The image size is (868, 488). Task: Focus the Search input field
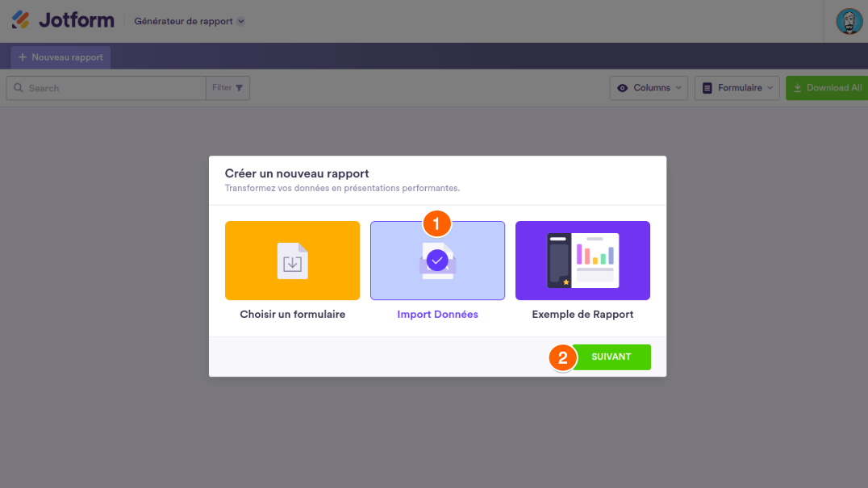pyautogui.click(x=113, y=88)
